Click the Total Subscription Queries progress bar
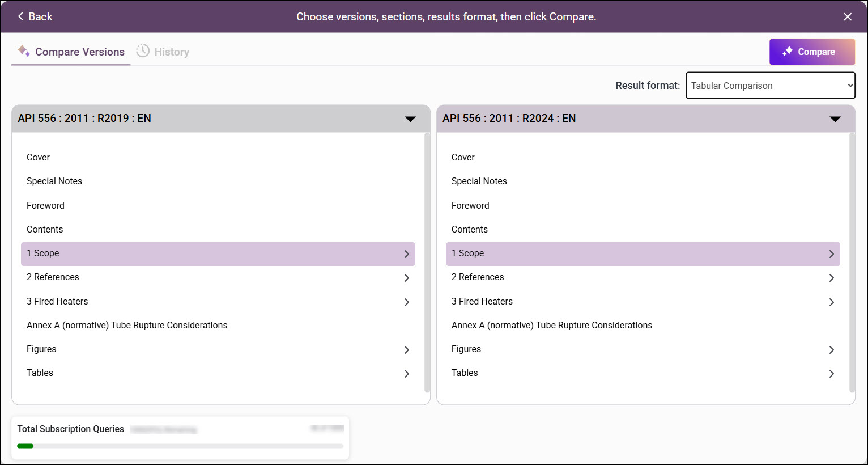Viewport: 868px width, 465px height. click(x=180, y=446)
